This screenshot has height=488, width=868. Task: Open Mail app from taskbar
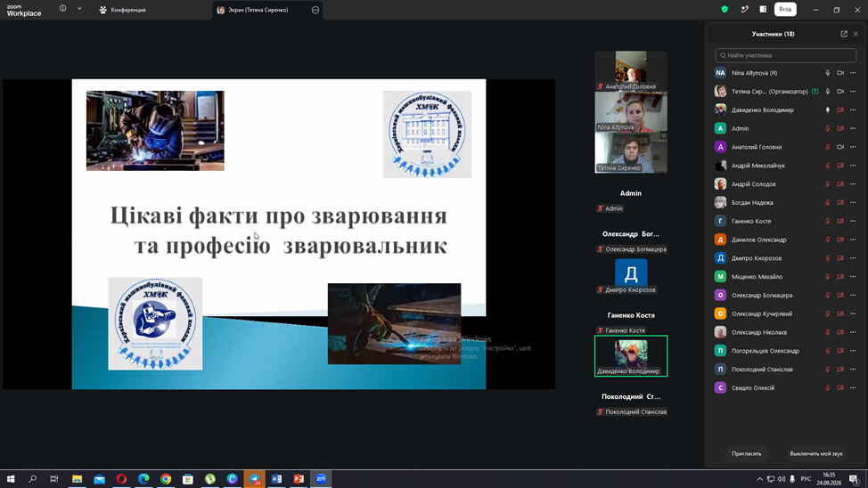tap(99, 479)
